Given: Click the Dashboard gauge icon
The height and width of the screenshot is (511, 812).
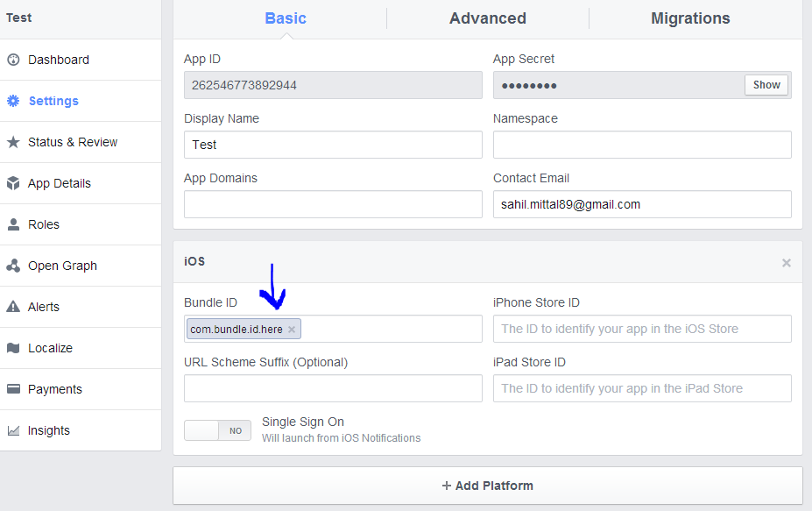Looking at the screenshot, I should click(13, 60).
